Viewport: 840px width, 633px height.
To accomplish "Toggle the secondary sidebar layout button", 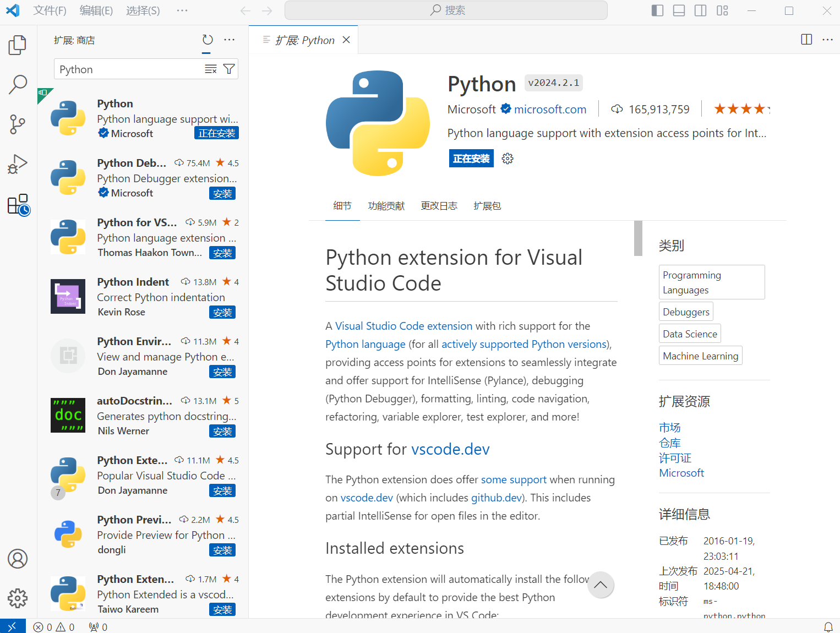I will [700, 10].
